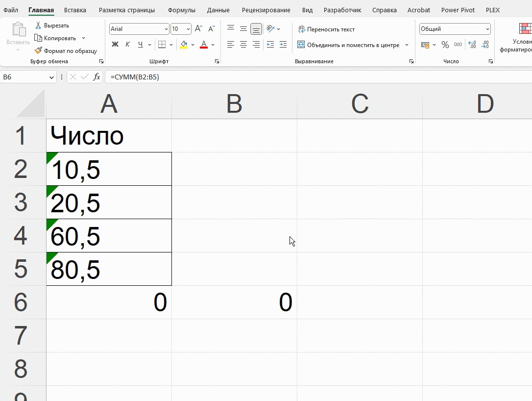Expand the text orientation options arrow
Image resolution: width=532 pixels, height=401 pixels.
(x=279, y=29)
